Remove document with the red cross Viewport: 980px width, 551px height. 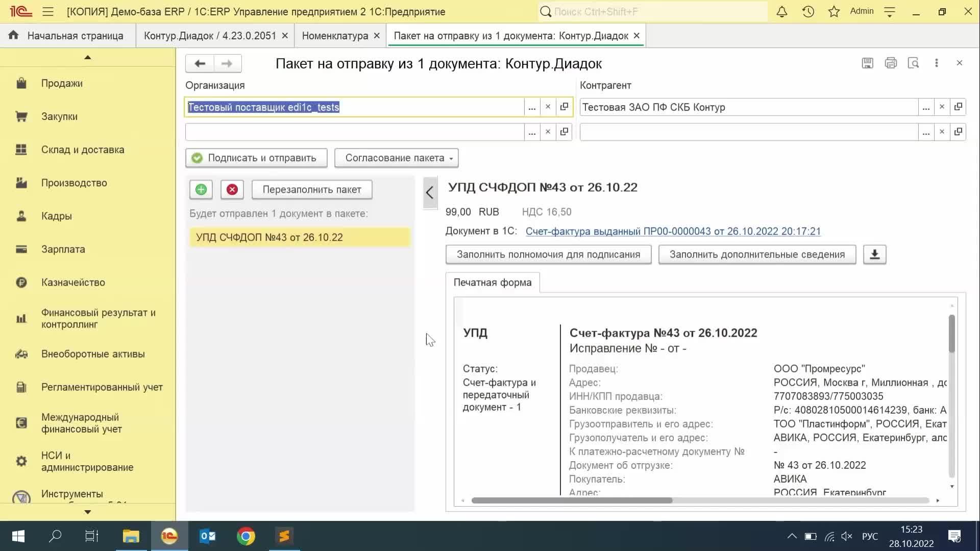pos(232,190)
